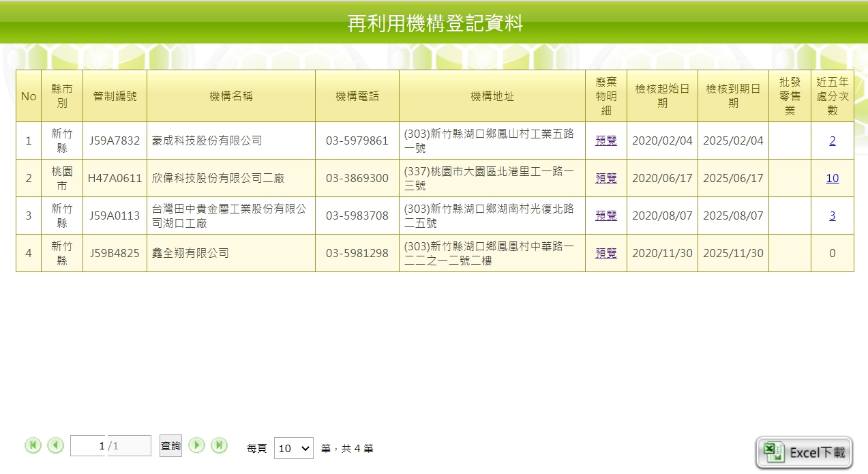Click start date 2020/02/04

(x=662, y=140)
